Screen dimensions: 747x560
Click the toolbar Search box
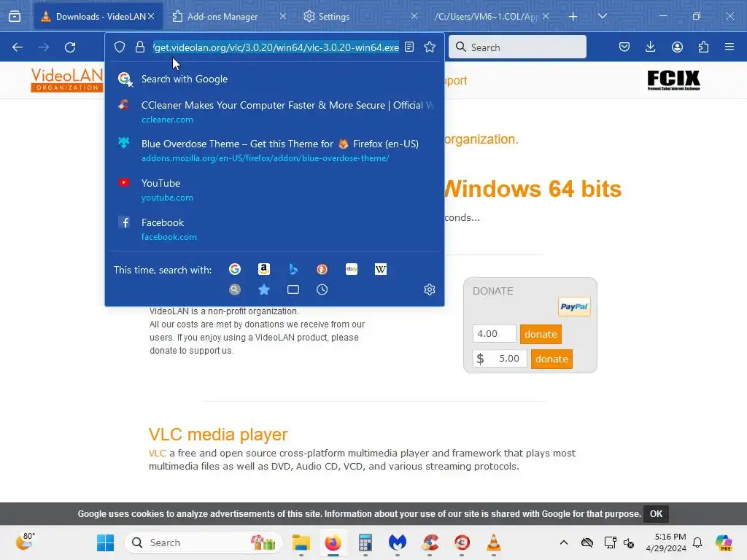[x=517, y=47]
